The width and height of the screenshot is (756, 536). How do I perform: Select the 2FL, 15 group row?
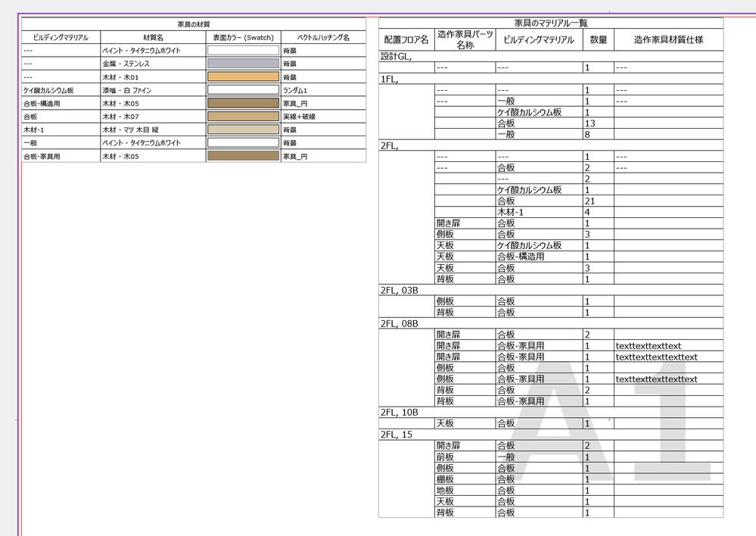(x=551, y=435)
